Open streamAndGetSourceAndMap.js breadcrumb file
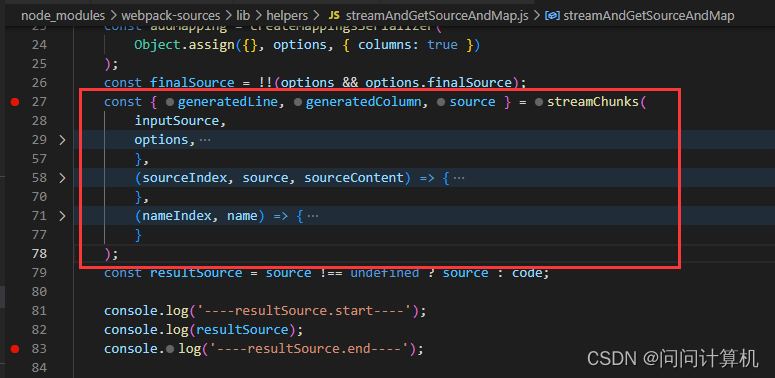The image size is (775, 378). 437,16
